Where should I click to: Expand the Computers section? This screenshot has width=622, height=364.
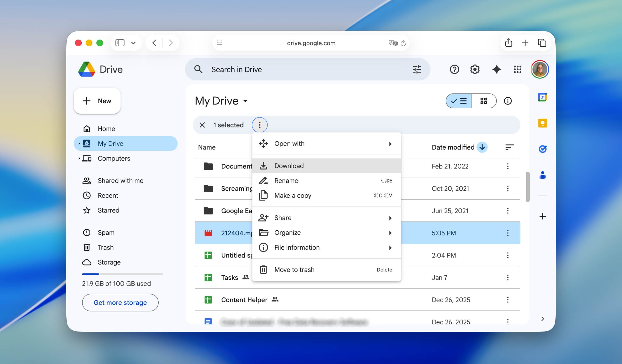pyautogui.click(x=79, y=159)
